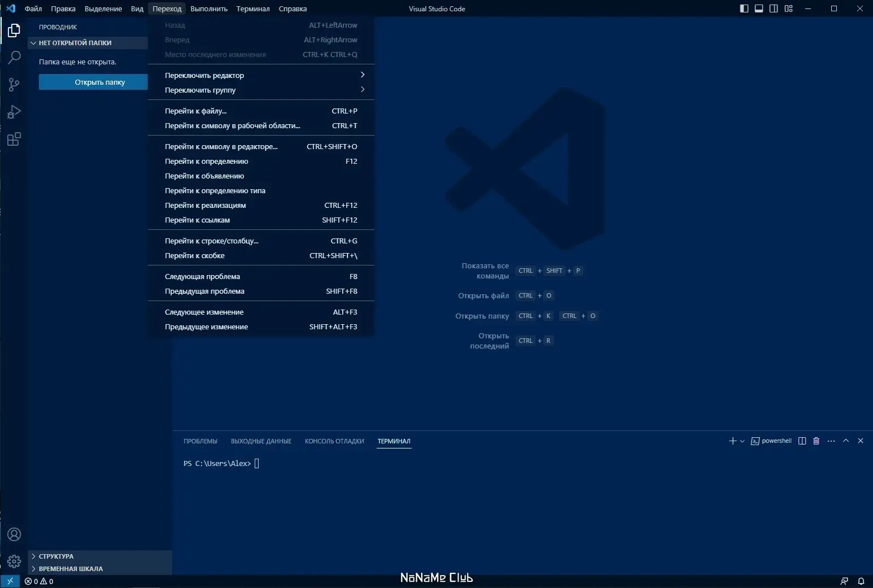Open the Терминал menu

[253, 8]
